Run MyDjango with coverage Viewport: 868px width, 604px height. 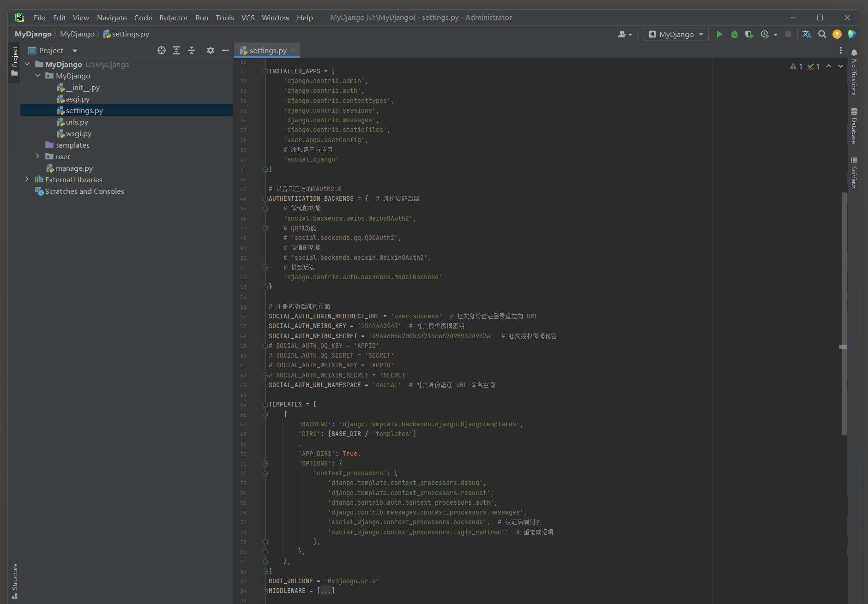click(749, 34)
